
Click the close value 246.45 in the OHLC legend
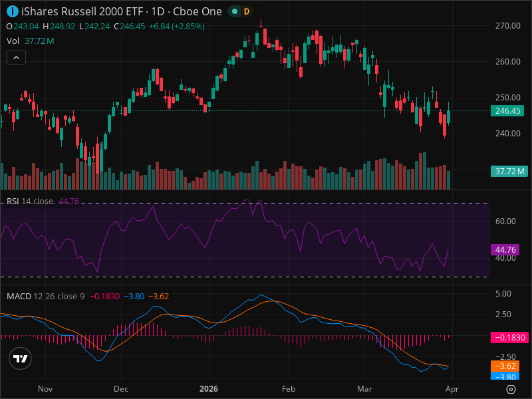coord(132,27)
